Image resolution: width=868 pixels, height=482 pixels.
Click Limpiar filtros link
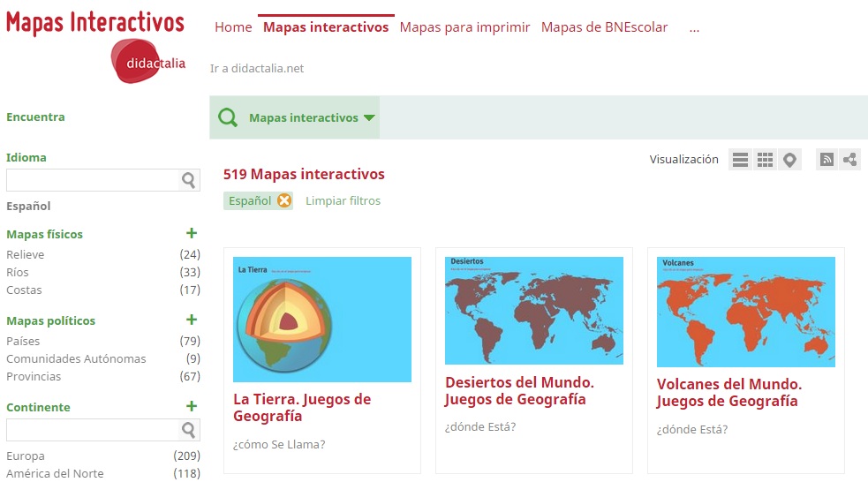pyautogui.click(x=343, y=201)
